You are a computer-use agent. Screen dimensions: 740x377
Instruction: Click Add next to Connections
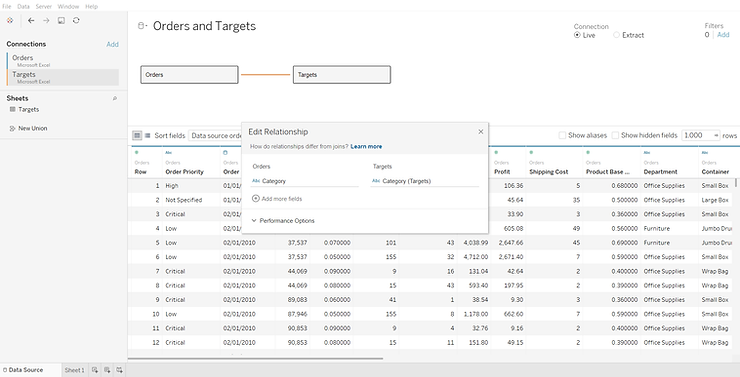(112, 44)
